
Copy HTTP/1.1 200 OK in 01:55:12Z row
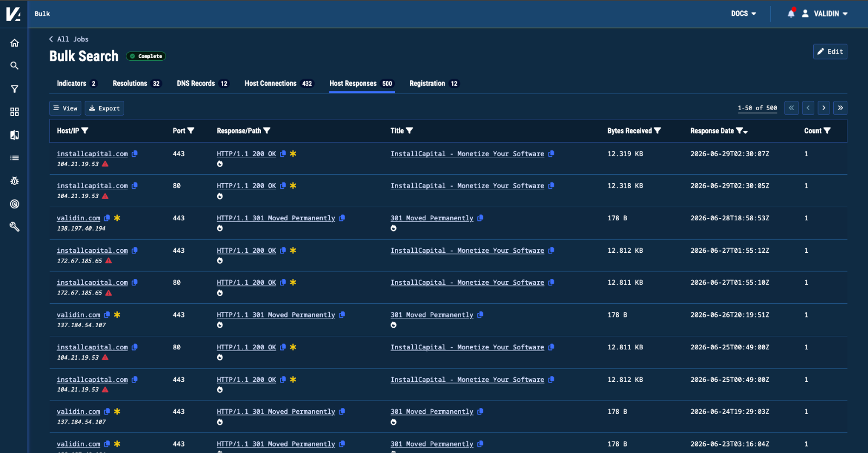pos(283,250)
